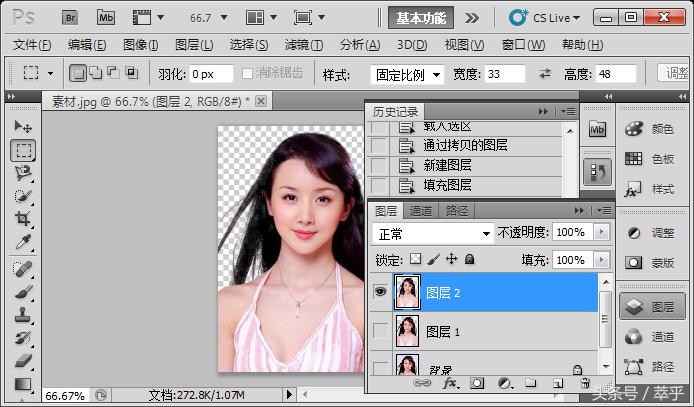Select the Eyedropper tool
This screenshot has height=407, width=694.
tap(23, 242)
